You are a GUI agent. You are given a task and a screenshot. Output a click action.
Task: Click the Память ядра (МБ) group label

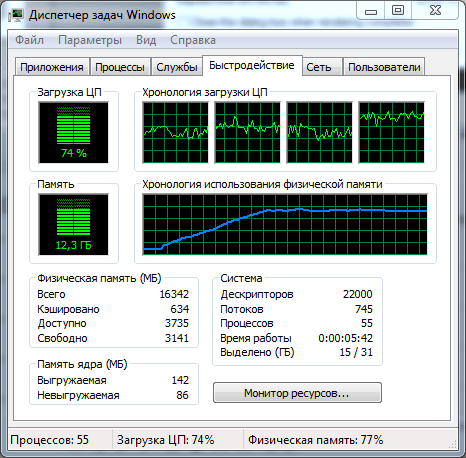click(x=82, y=364)
